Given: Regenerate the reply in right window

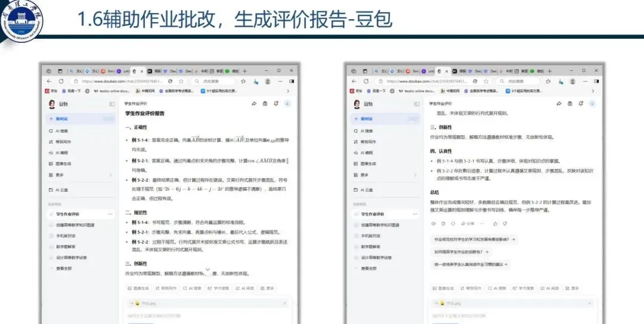Looking at the screenshot, I should pos(453,223).
